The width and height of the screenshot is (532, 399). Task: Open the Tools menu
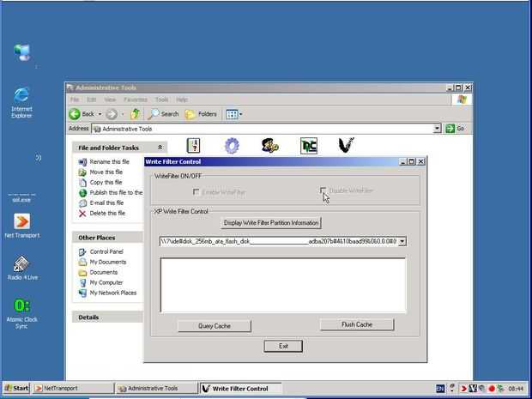162,100
